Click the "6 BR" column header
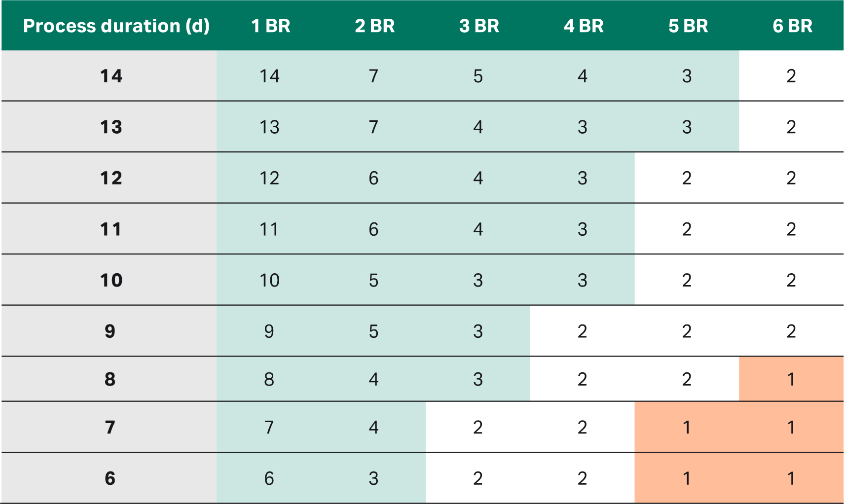This screenshot has height=504, width=844. [x=792, y=26]
